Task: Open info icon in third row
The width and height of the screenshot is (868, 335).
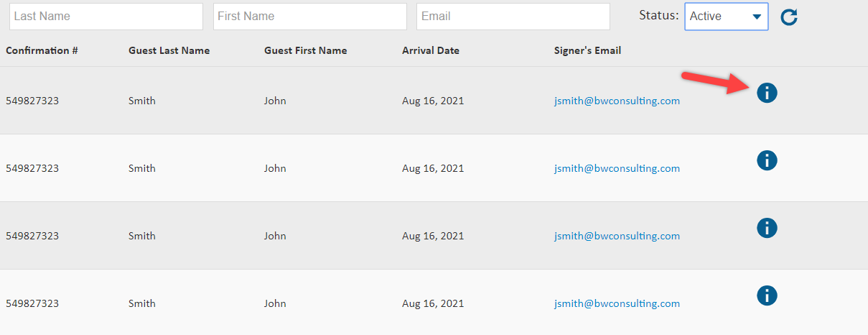Action: tap(767, 228)
